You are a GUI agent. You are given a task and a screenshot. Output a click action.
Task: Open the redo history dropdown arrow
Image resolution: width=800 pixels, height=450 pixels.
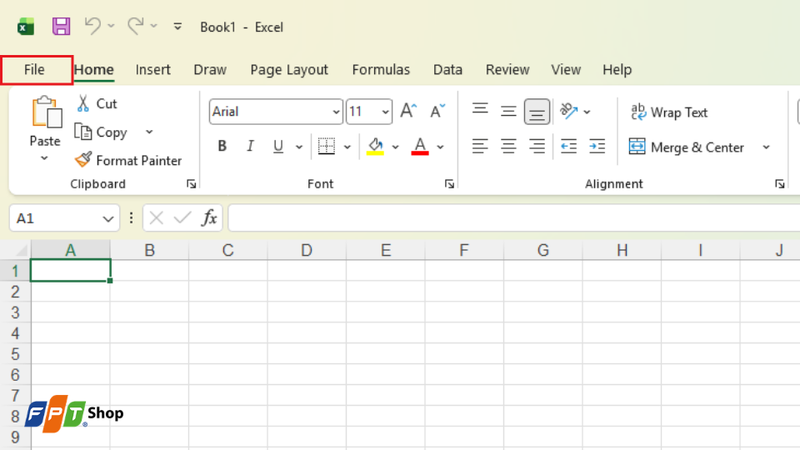(x=154, y=26)
